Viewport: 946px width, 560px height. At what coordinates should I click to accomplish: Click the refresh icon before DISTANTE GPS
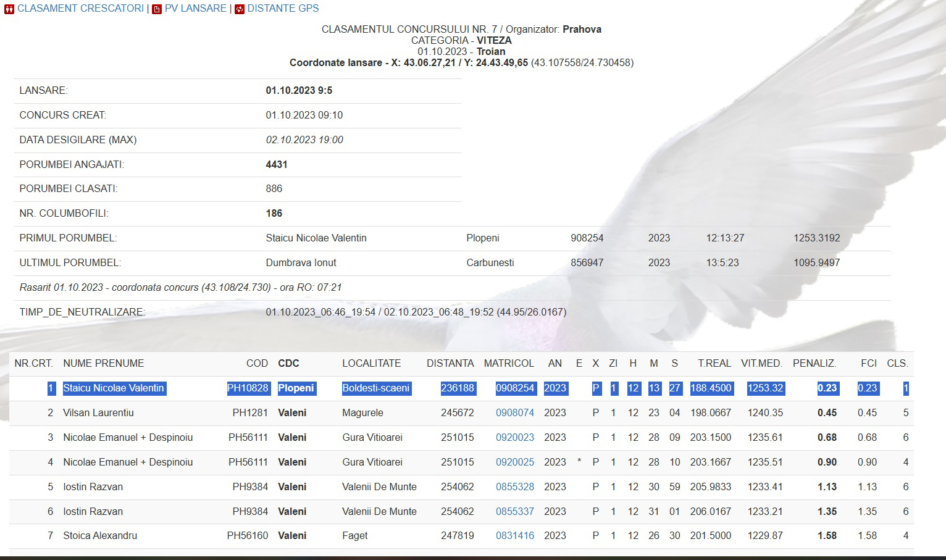[240, 9]
